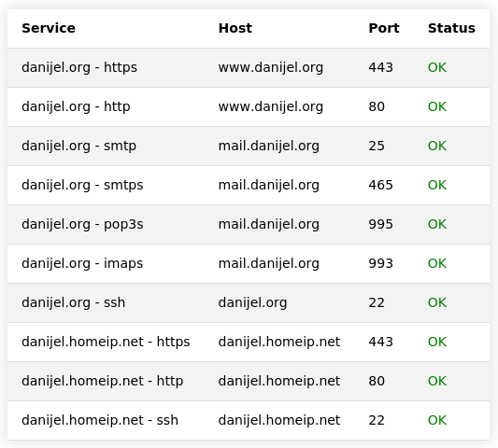The width and height of the screenshot is (498, 448).
Task: Click the danijel.org host in ssh row
Action: tap(252, 302)
